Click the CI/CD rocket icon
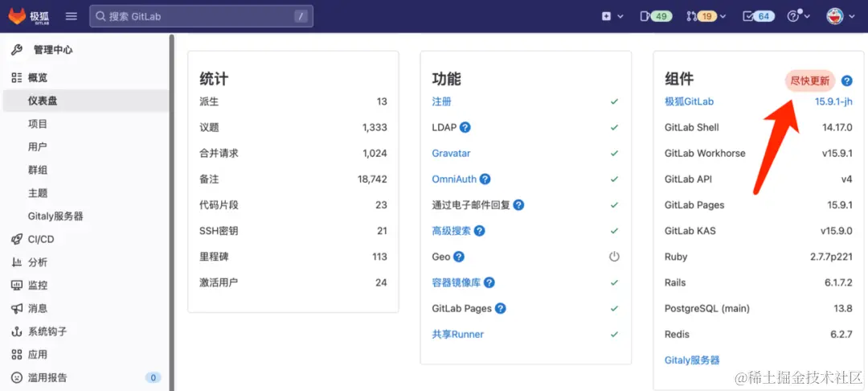This screenshot has height=391, width=868. click(x=17, y=239)
